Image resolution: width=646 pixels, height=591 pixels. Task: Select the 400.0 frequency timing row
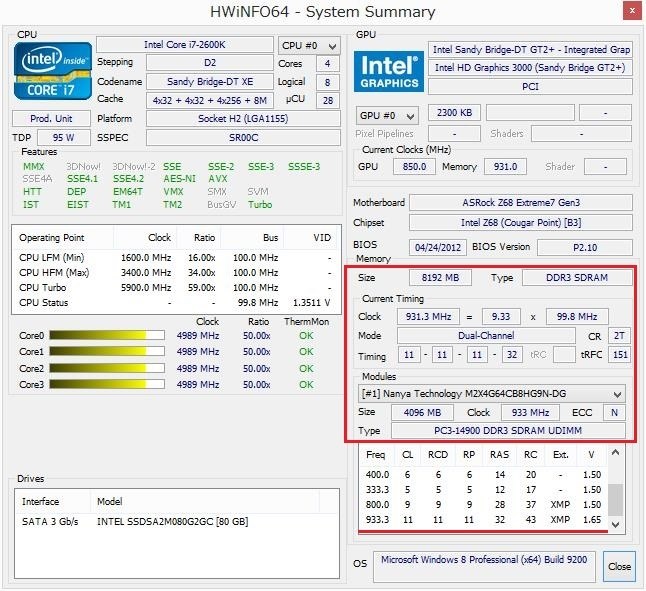pos(483,474)
